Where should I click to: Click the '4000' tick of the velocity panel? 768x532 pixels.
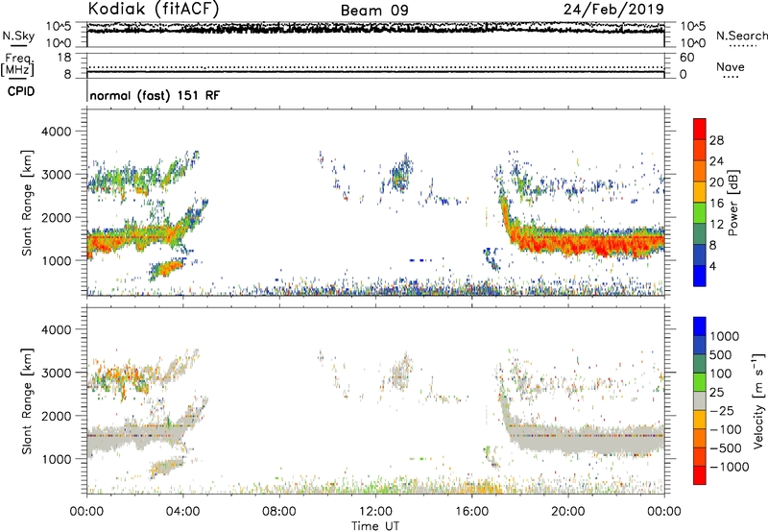(x=56, y=329)
